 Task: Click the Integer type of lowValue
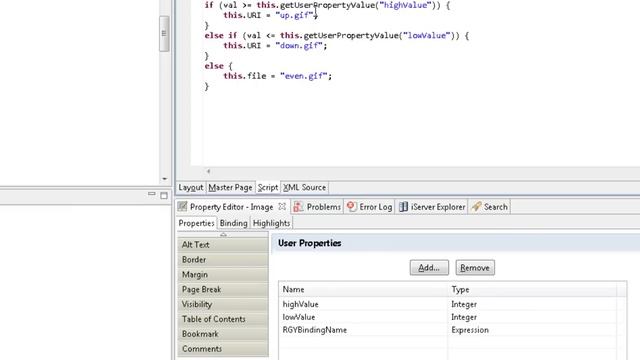[464, 317]
